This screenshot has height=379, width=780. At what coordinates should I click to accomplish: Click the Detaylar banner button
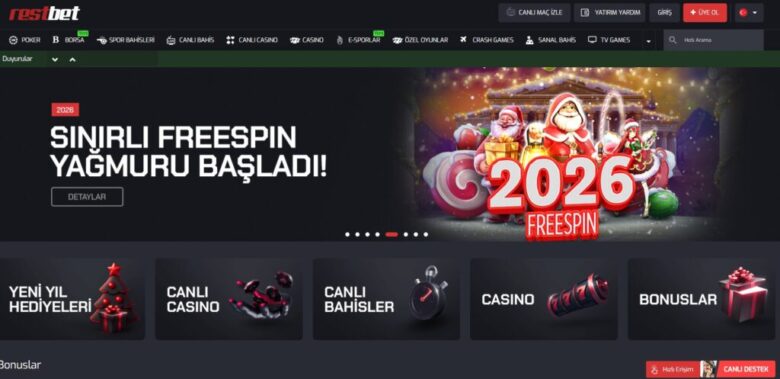pyautogui.click(x=87, y=196)
